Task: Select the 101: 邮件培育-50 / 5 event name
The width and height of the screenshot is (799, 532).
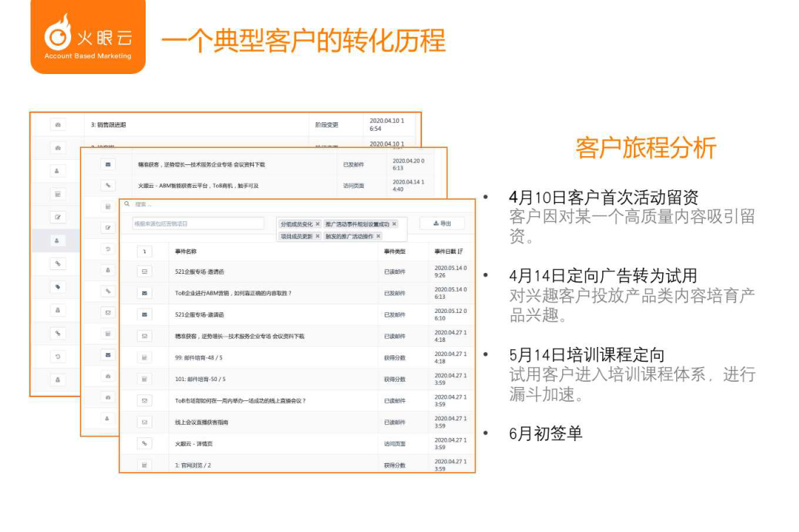Action: [200, 379]
